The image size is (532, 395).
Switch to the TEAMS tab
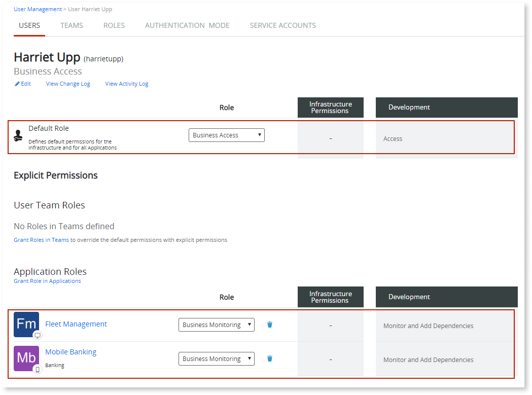(x=72, y=25)
